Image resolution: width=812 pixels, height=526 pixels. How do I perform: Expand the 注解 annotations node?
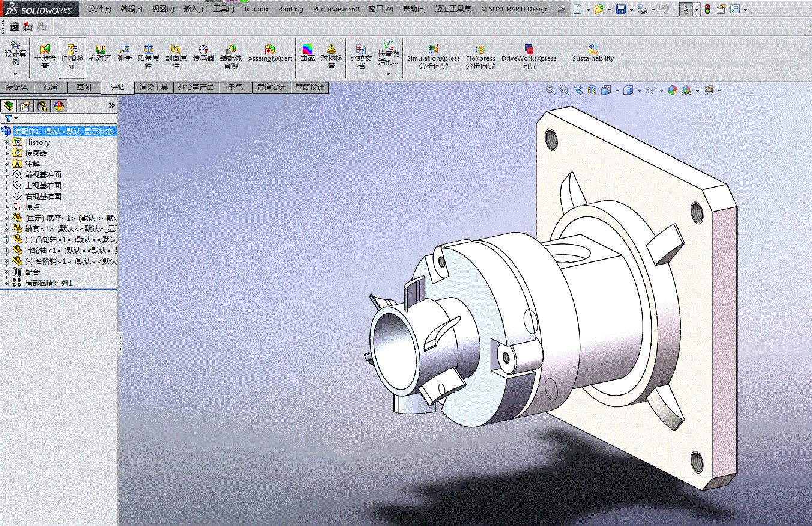tap(6, 164)
